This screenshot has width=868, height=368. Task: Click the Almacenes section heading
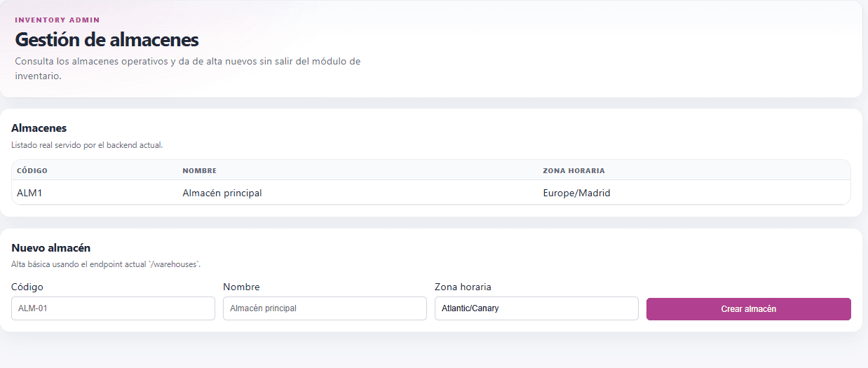point(39,128)
